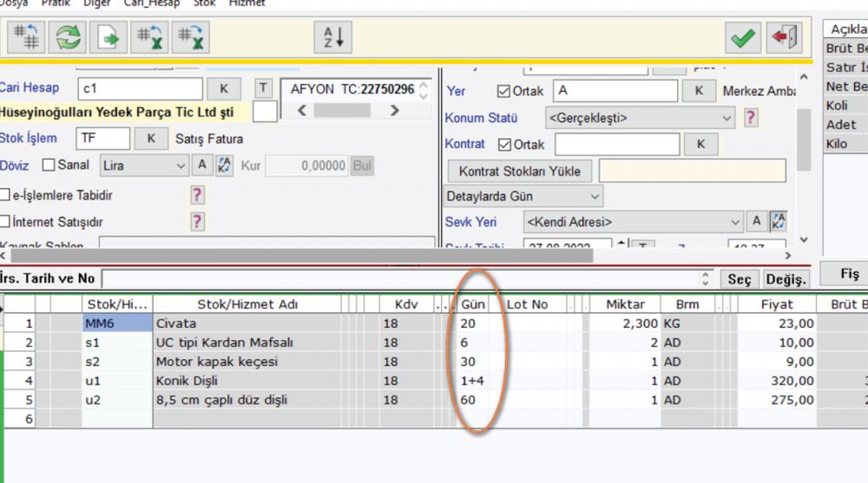The height and width of the screenshot is (483, 868).
Task: Click the exit door icon
Action: click(784, 37)
